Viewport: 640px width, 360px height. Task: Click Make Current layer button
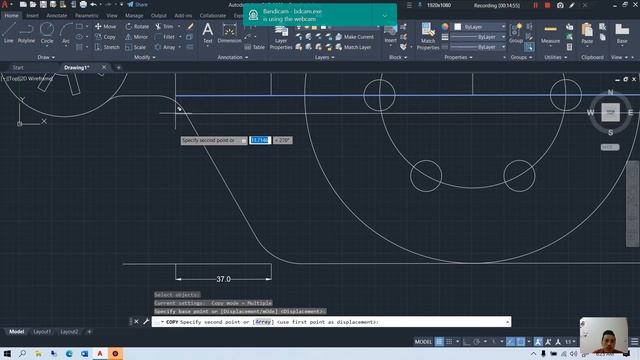[x=355, y=37]
